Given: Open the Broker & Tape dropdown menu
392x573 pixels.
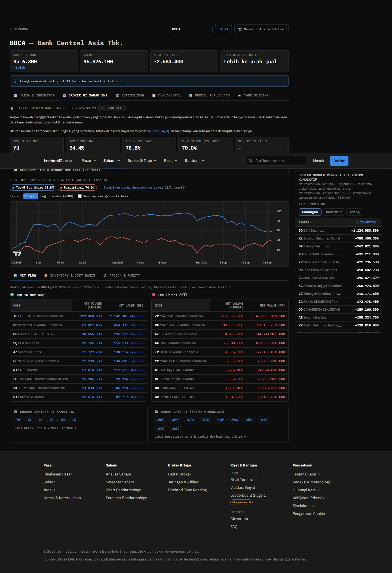Looking at the screenshot, I should tap(142, 160).
